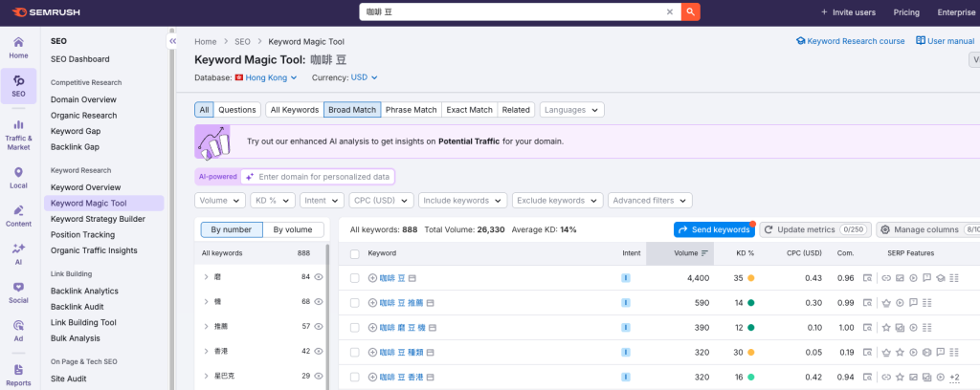Select the Questions tab
Viewport: 980px width, 390px height.
click(237, 110)
